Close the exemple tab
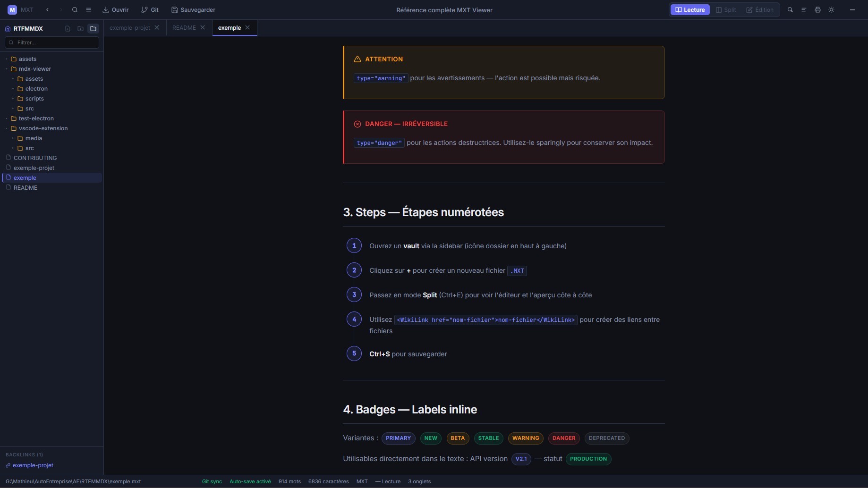This screenshot has height=488, width=868. (x=247, y=28)
